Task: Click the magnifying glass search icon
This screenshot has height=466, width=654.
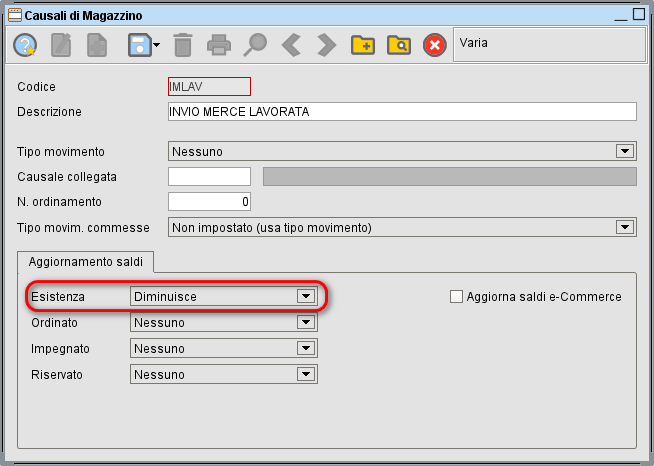Action: (x=256, y=45)
